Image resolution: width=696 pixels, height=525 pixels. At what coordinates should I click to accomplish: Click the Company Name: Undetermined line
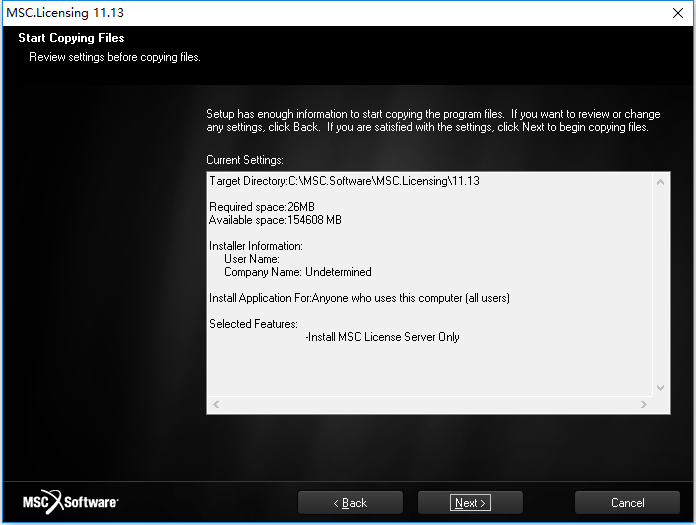pos(298,272)
